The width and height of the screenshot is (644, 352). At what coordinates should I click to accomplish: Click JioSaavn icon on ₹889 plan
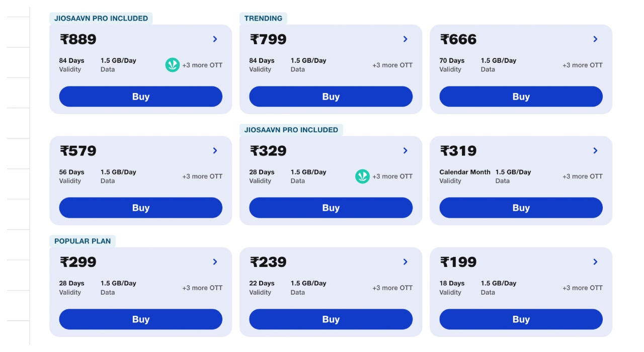point(173,65)
